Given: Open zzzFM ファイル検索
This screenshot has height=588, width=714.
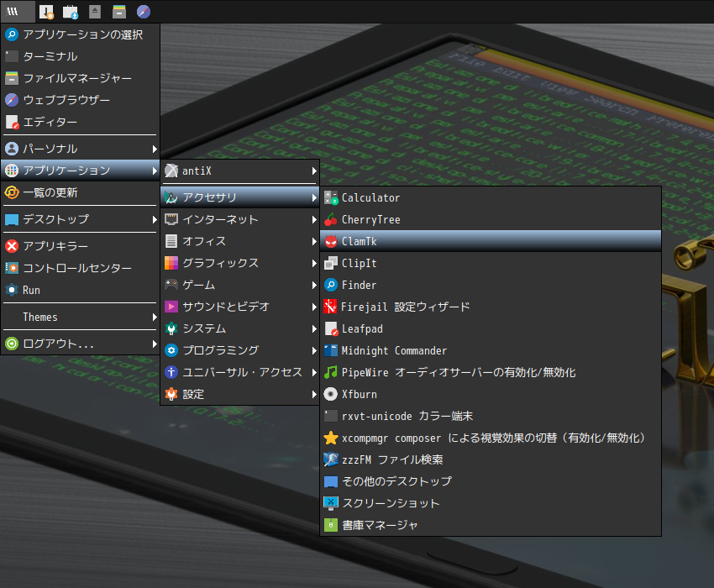Looking at the screenshot, I should point(491,460).
